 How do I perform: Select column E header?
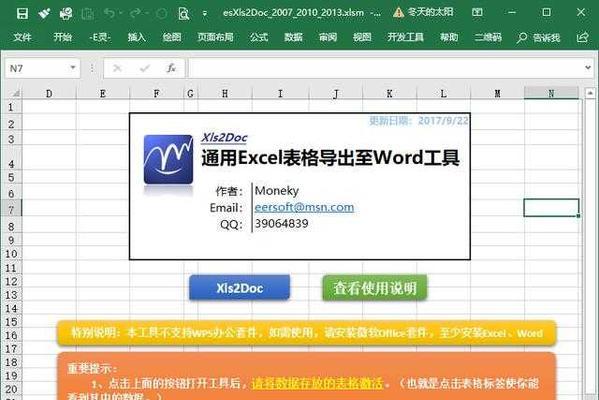103,93
